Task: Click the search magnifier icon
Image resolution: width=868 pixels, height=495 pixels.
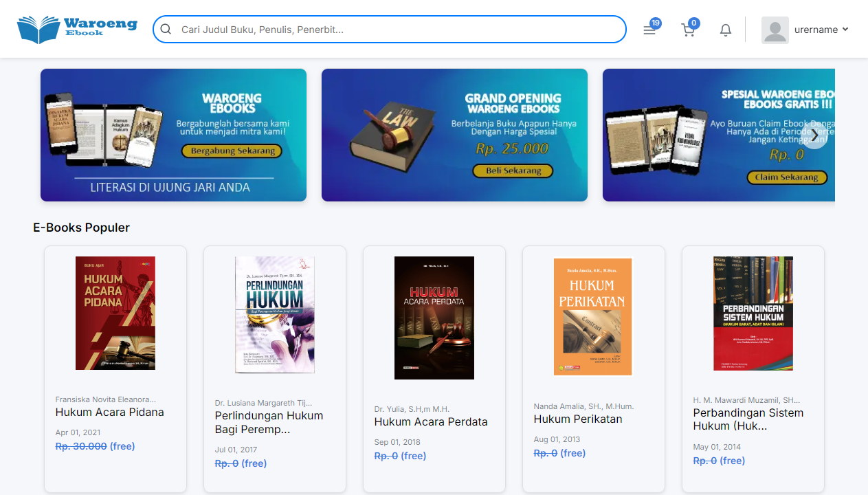Action: (166, 30)
